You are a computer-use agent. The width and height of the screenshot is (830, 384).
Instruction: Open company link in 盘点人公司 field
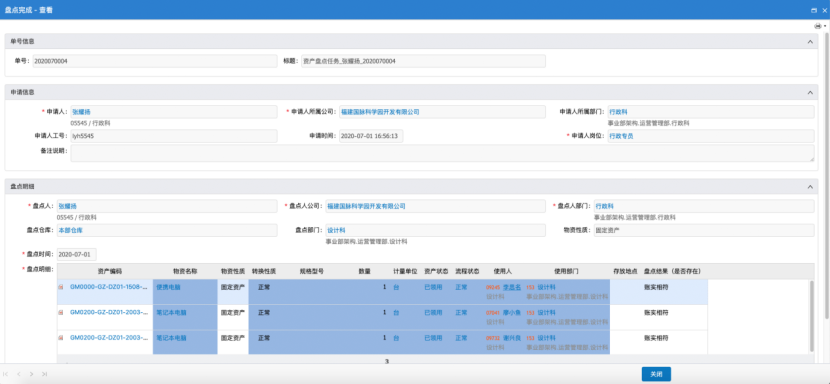click(366, 206)
